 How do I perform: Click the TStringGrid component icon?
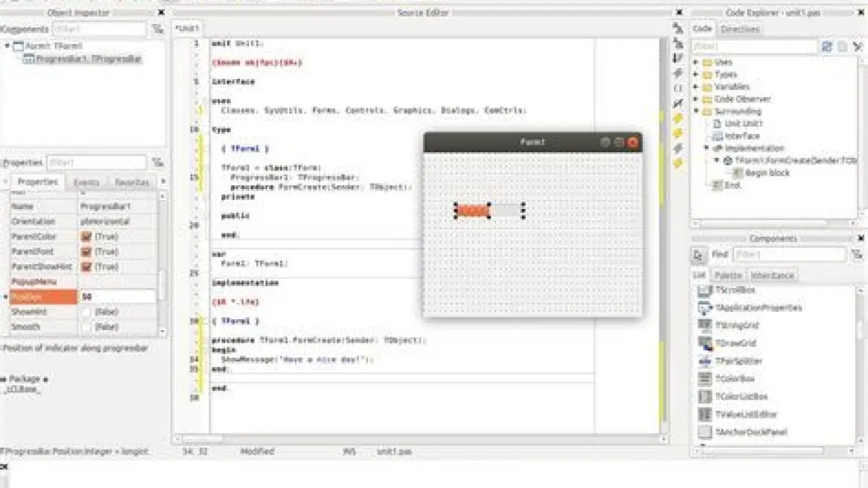tap(705, 325)
